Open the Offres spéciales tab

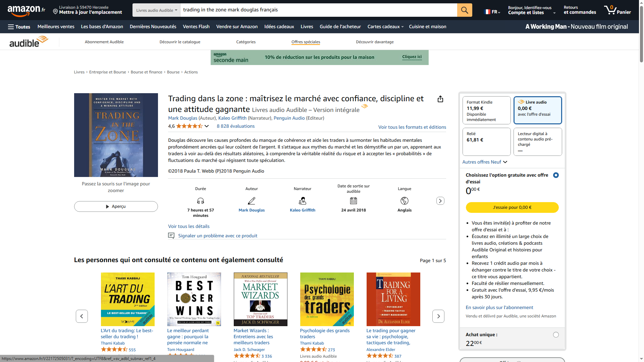(306, 42)
